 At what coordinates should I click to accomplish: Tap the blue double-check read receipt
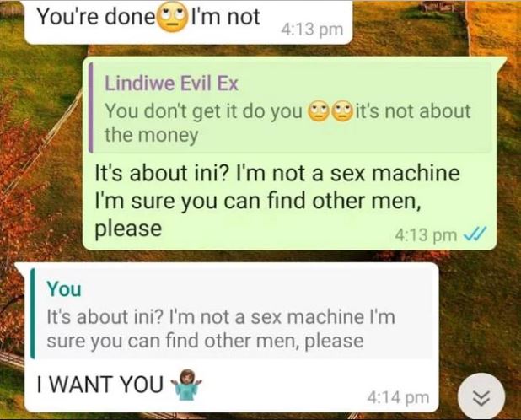pyautogui.click(x=475, y=235)
